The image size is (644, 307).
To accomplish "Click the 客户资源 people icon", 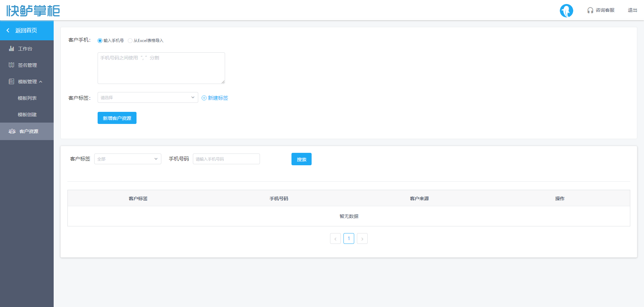I will coord(12,131).
